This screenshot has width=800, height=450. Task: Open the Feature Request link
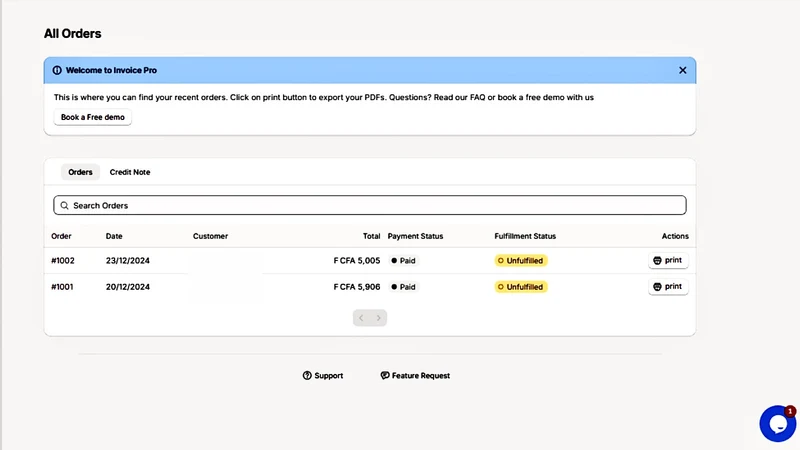pyautogui.click(x=415, y=376)
